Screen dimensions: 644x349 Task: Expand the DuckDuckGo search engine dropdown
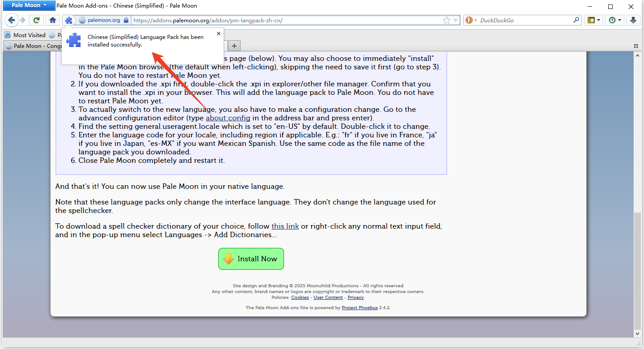click(x=471, y=20)
